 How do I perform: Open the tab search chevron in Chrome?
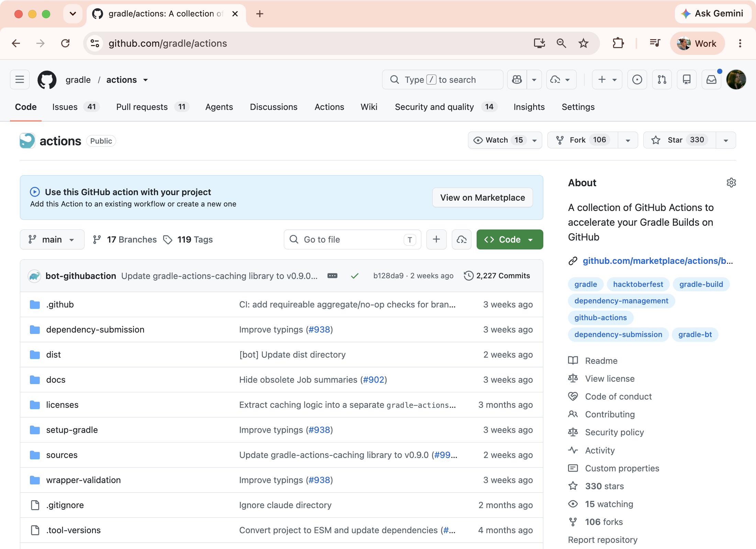point(73,14)
